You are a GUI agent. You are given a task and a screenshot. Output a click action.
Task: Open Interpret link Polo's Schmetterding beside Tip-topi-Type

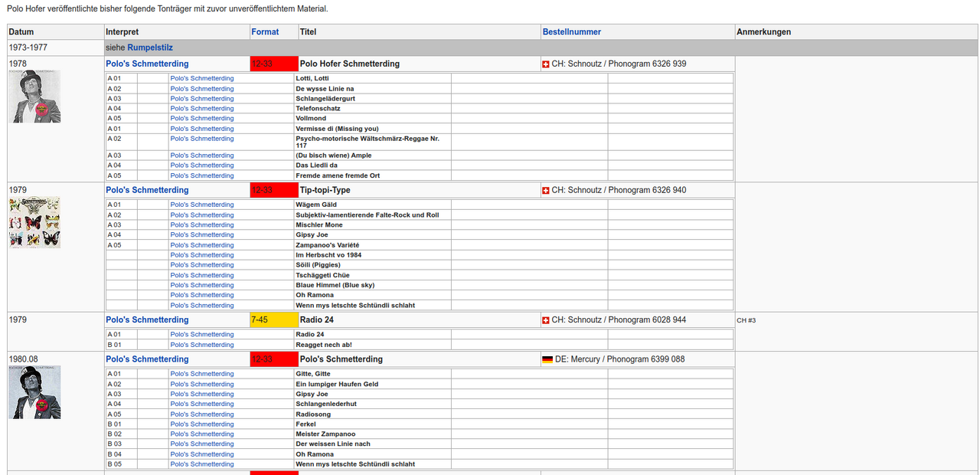point(147,190)
